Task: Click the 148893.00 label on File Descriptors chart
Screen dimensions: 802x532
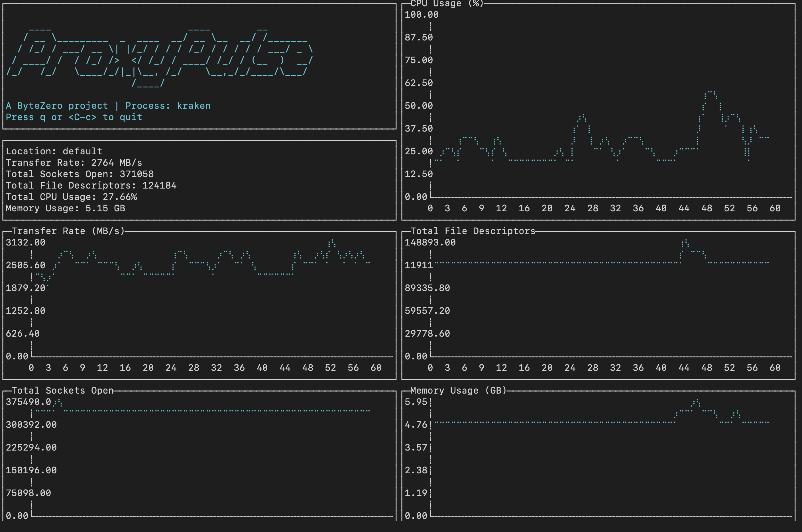Action: pos(430,243)
